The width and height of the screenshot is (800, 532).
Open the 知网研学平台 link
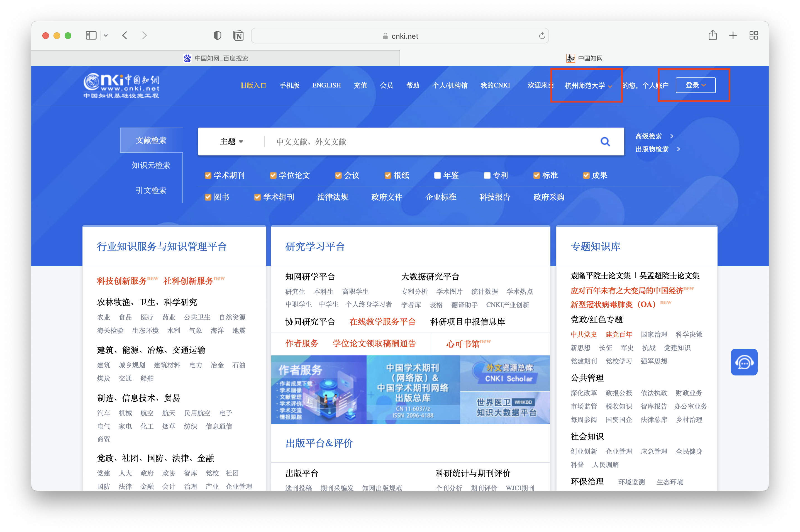point(310,277)
